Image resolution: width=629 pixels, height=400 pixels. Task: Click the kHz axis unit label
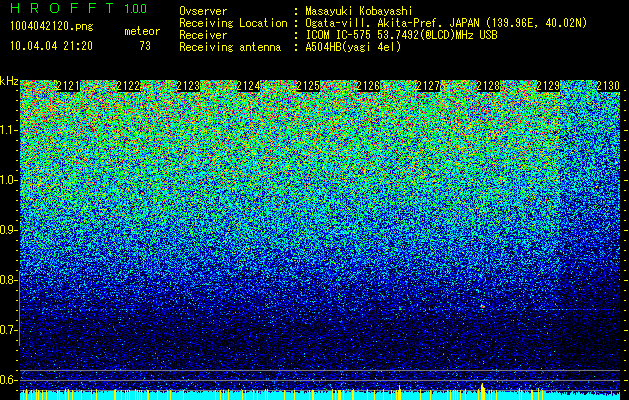pyautogui.click(x=9, y=81)
